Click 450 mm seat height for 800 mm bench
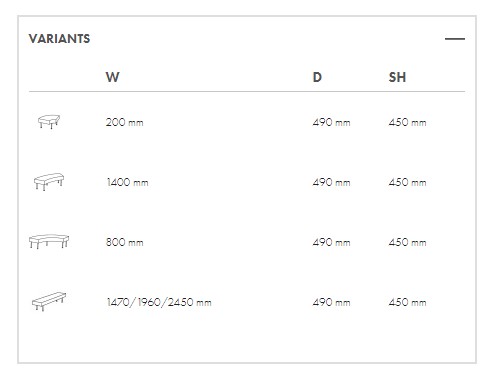 tap(407, 242)
